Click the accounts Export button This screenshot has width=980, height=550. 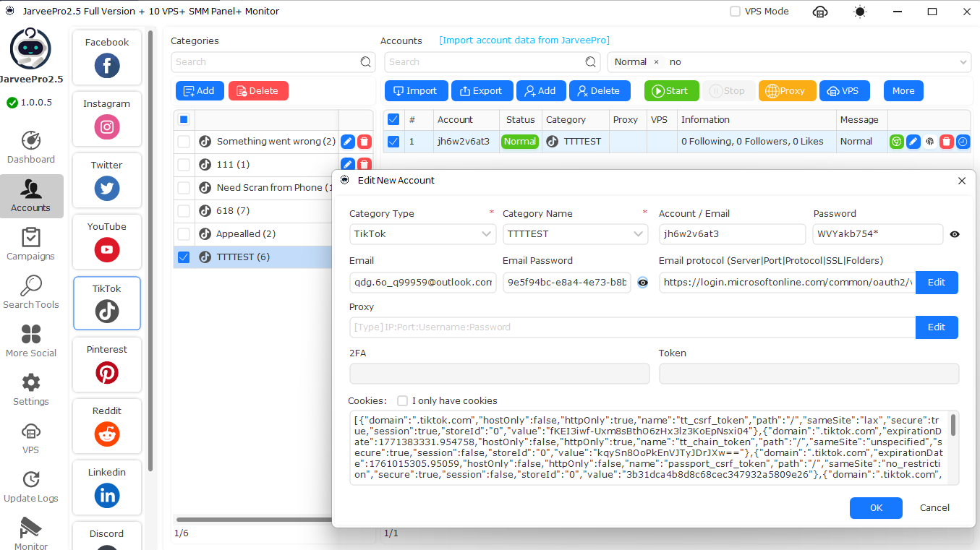pos(482,90)
